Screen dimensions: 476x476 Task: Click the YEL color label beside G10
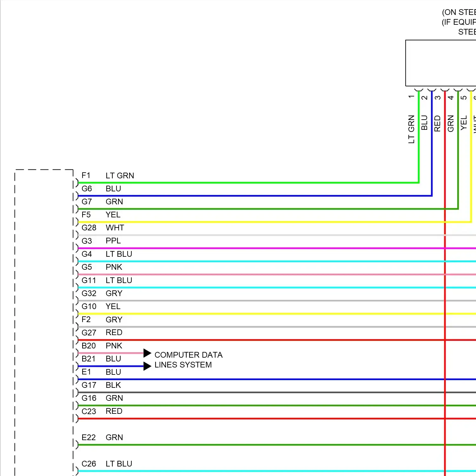pos(113,306)
